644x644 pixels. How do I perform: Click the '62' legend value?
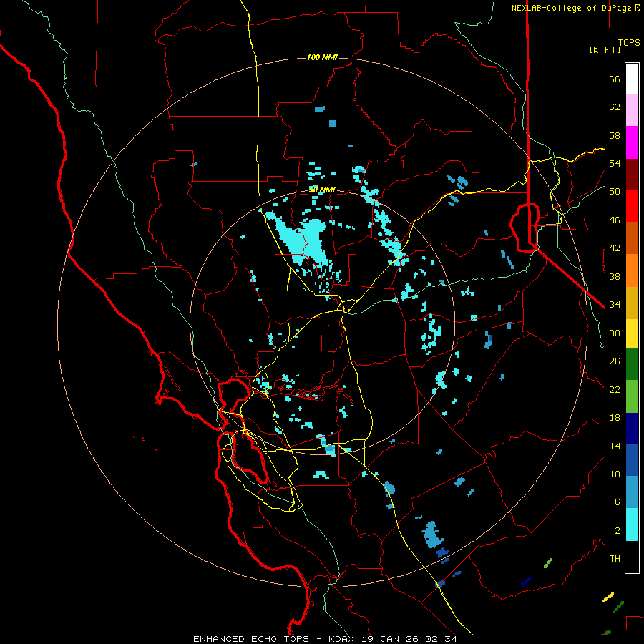coord(615,107)
